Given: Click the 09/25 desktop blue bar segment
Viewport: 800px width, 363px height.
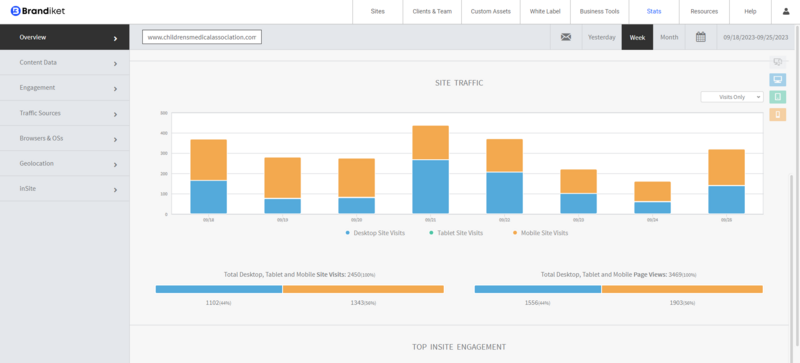Looking at the screenshot, I should pos(727,200).
